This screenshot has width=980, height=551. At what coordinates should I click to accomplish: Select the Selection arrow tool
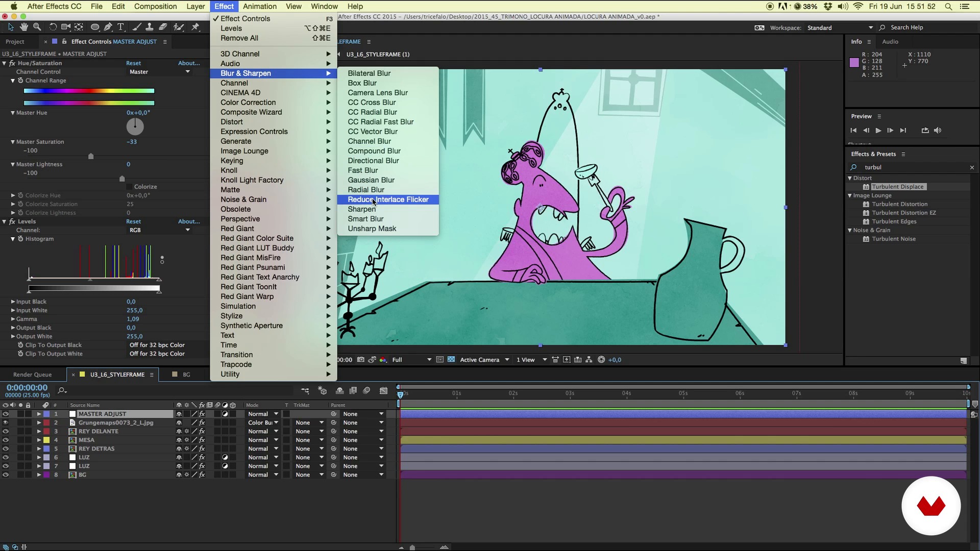click(11, 27)
